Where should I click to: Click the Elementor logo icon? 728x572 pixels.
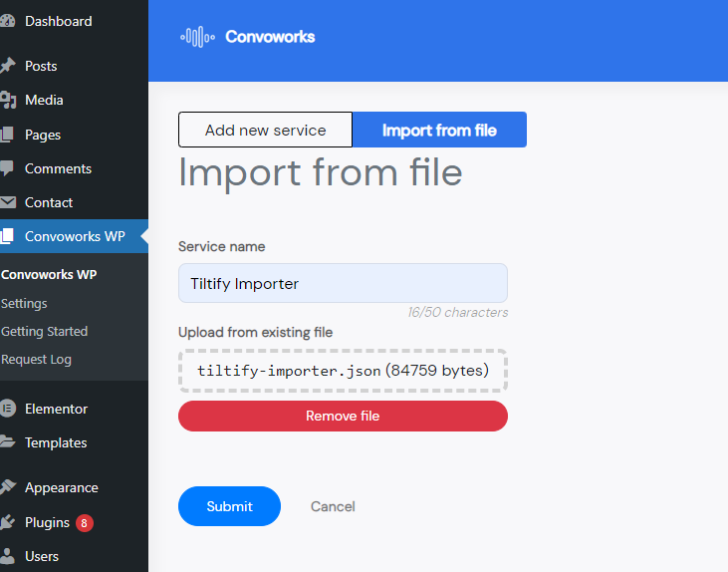point(7,409)
